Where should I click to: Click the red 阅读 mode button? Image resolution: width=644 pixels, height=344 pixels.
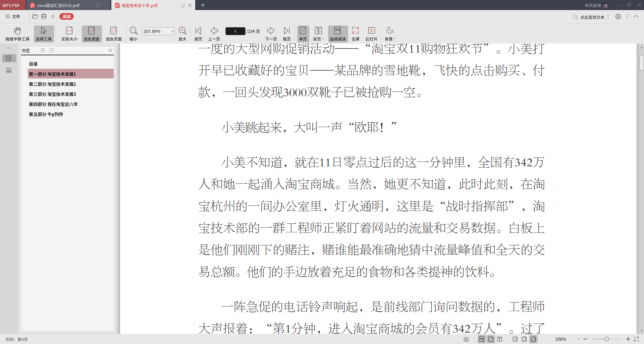point(66,16)
